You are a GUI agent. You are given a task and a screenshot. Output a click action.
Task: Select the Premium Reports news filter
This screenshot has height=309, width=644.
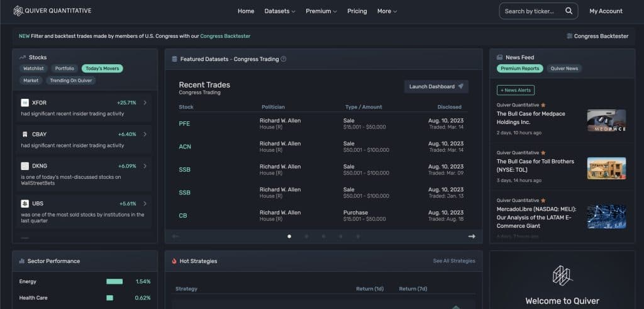pos(520,69)
